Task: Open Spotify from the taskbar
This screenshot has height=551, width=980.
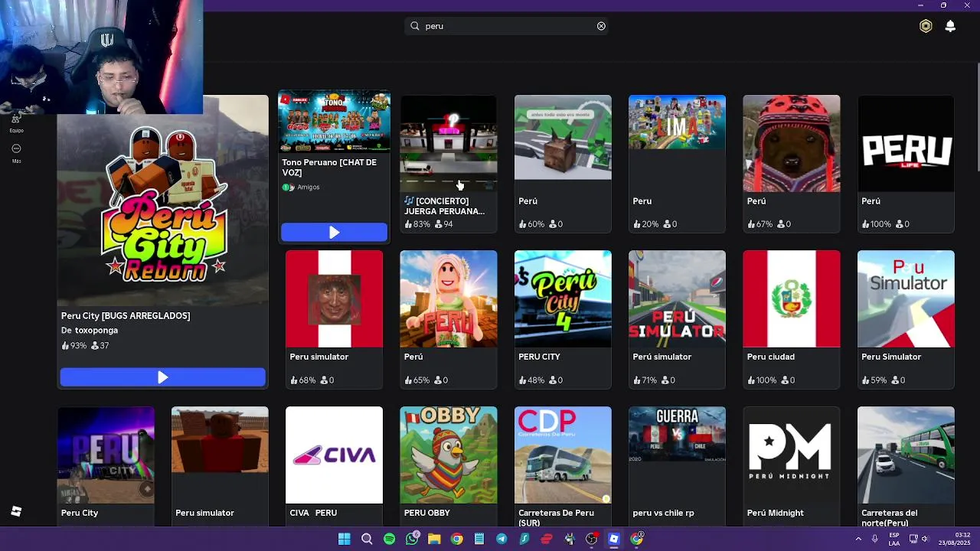Action: pos(389,539)
